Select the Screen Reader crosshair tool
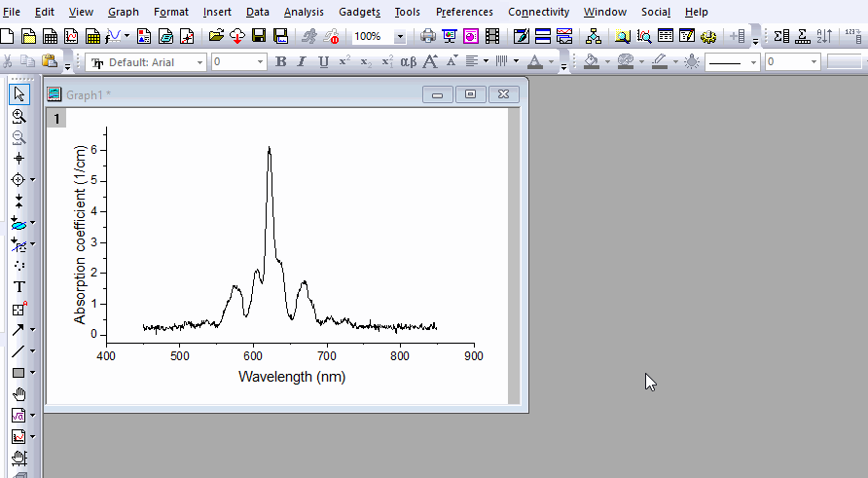Viewport: 868px width, 478px height. click(x=18, y=159)
